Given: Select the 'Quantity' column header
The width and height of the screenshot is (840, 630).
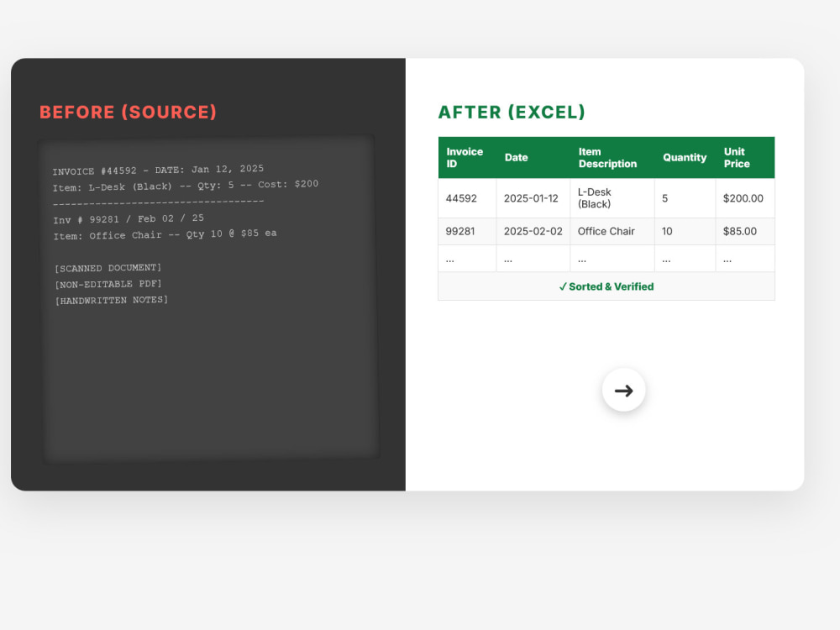Looking at the screenshot, I should pyautogui.click(x=685, y=158).
